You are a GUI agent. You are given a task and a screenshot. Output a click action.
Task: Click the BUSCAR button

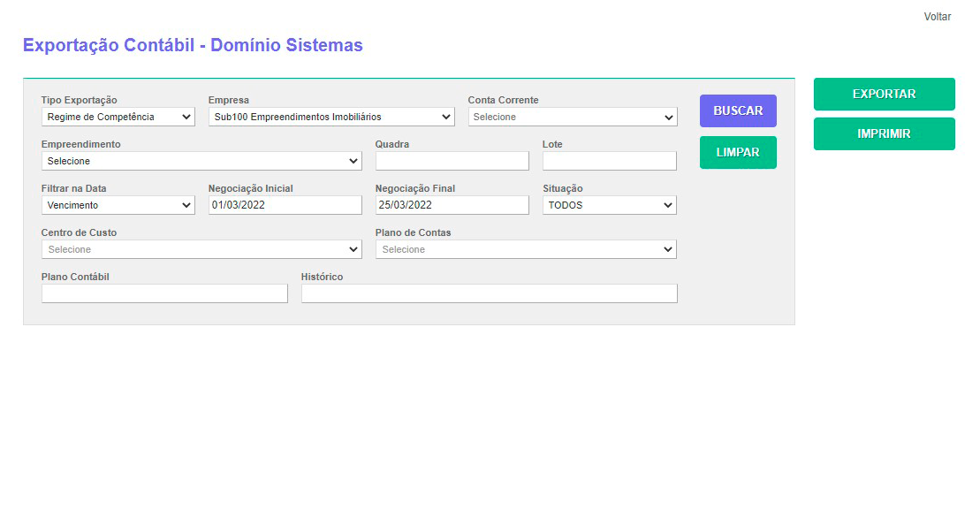738,111
